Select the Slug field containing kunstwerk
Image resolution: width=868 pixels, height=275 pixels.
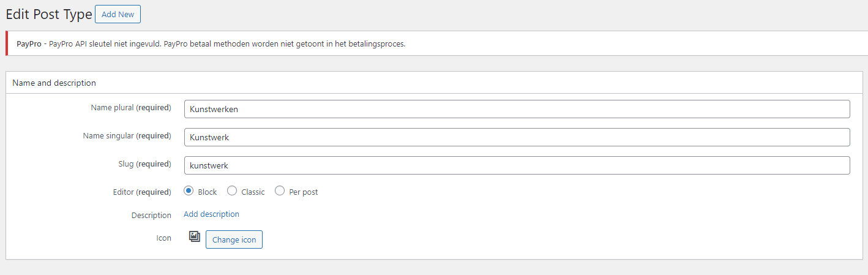coord(517,165)
